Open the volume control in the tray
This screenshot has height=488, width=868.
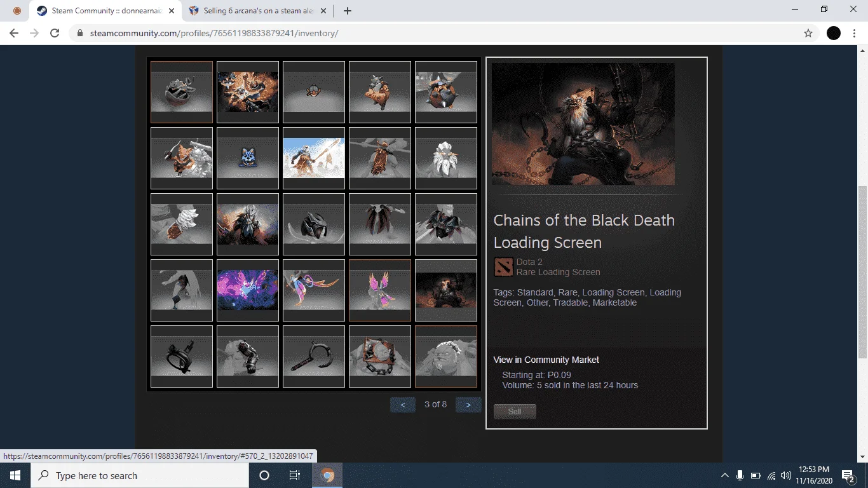786,475
